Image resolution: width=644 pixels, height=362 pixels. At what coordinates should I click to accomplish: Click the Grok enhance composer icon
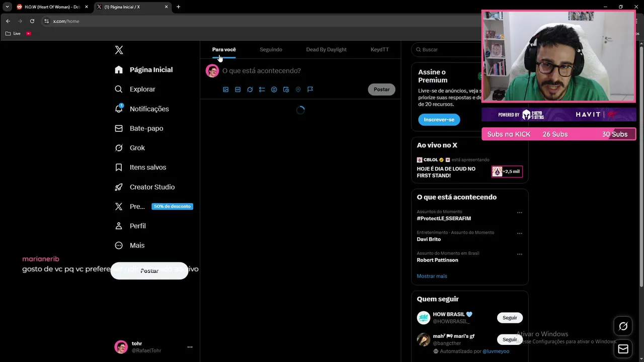(x=250, y=89)
